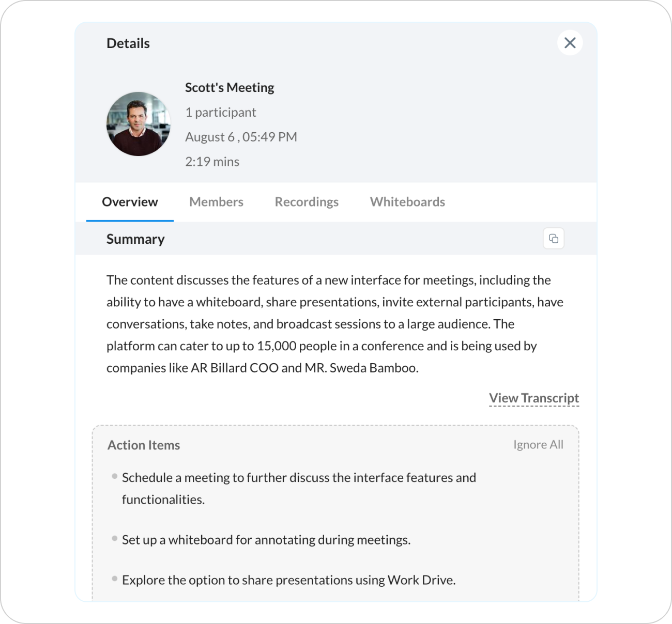Click the August 6 meeting date text
This screenshot has height=624, width=672.
(x=241, y=137)
